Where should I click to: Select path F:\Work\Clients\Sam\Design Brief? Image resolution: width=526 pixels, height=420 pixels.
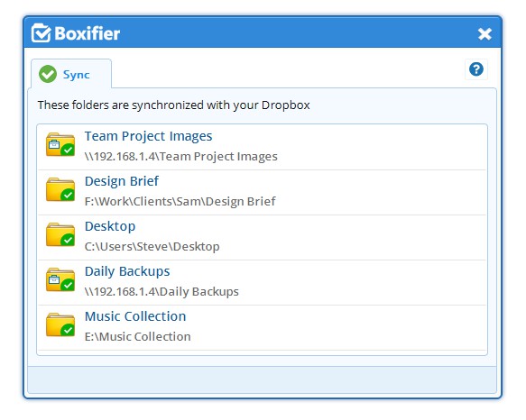pos(180,202)
